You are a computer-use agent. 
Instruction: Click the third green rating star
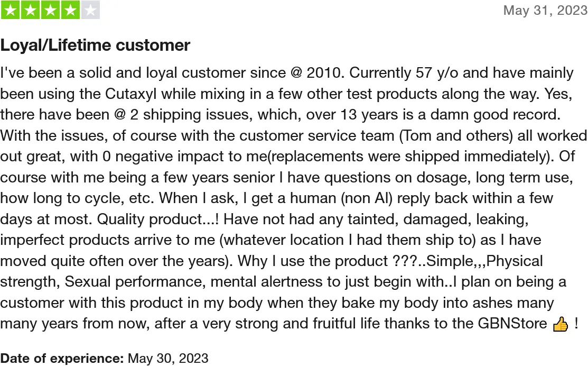click(x=50, y=10)
